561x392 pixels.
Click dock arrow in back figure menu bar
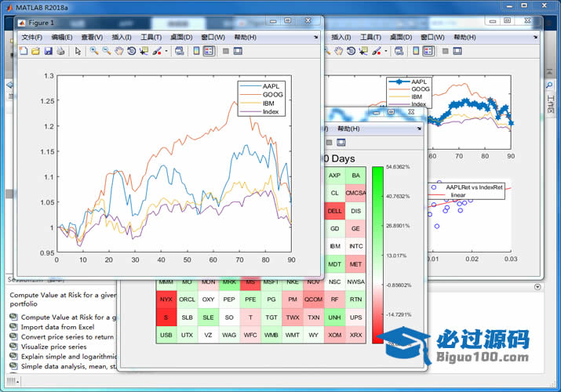[x=536, y=37]
